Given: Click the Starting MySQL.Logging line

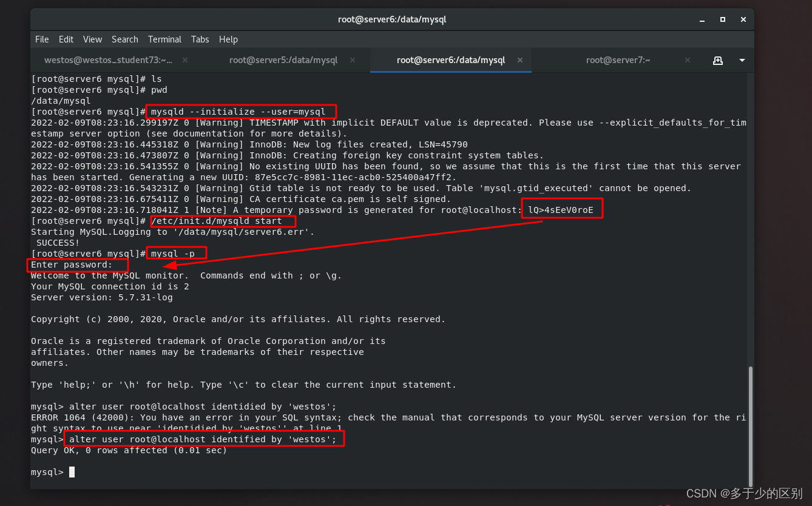Looking at the screenshot, I should coord(173,232).
